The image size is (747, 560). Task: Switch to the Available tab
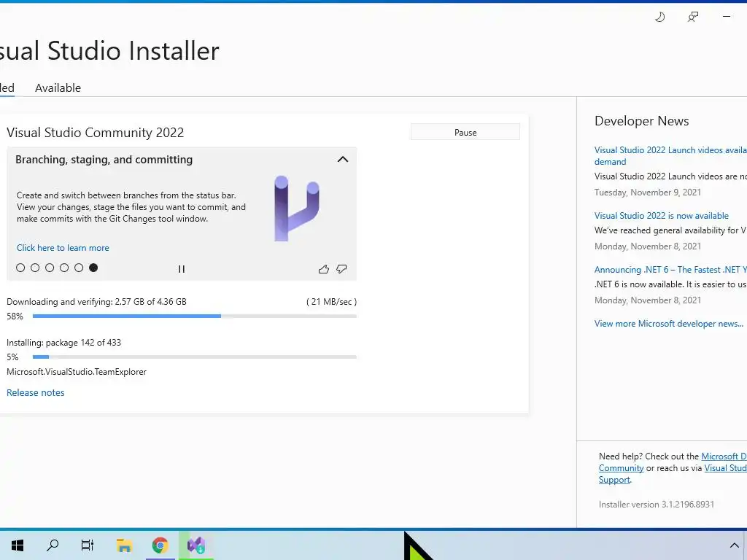58,87
